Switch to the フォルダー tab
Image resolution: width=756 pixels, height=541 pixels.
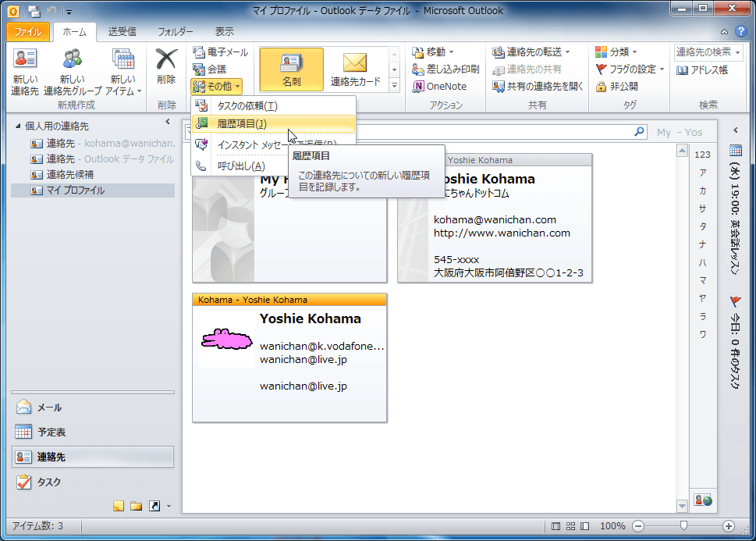click(176, 32)
